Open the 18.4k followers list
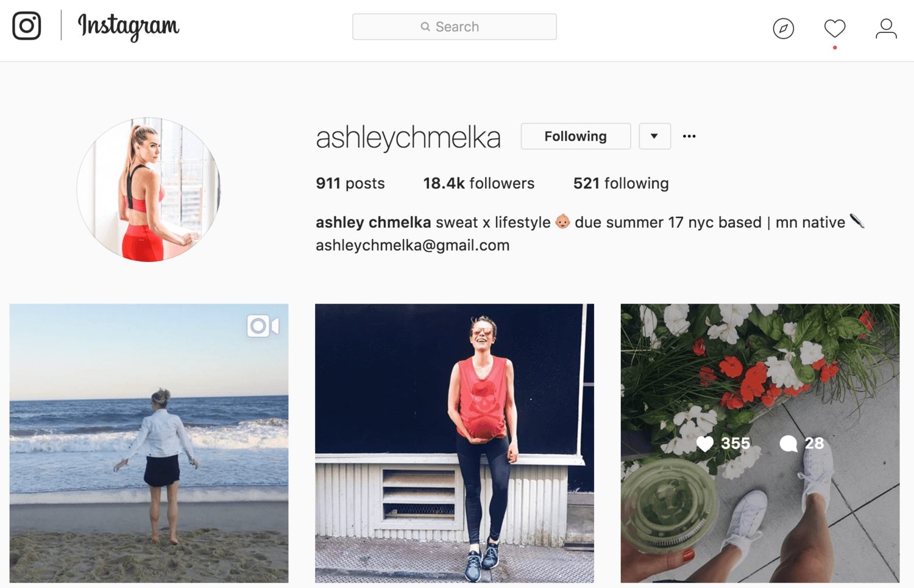This screenshot has width=914, height=588. pos(479,183)
